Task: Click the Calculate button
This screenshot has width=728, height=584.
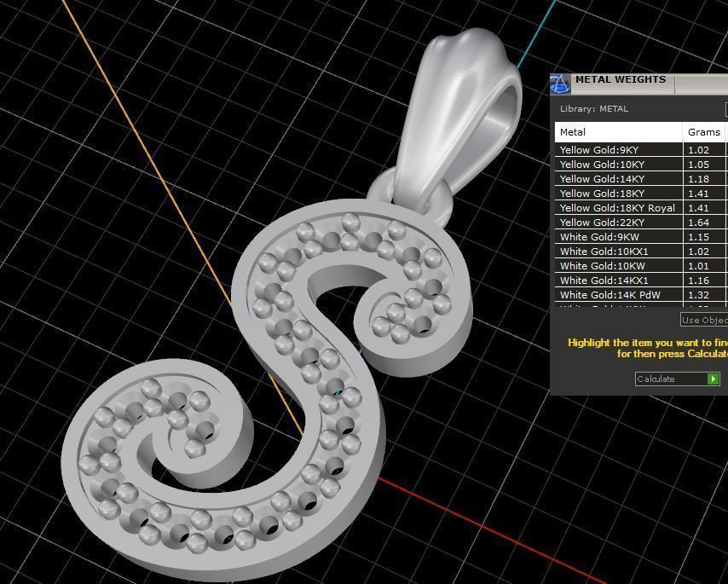Action: pyautogui.click(x=678, y=379)
